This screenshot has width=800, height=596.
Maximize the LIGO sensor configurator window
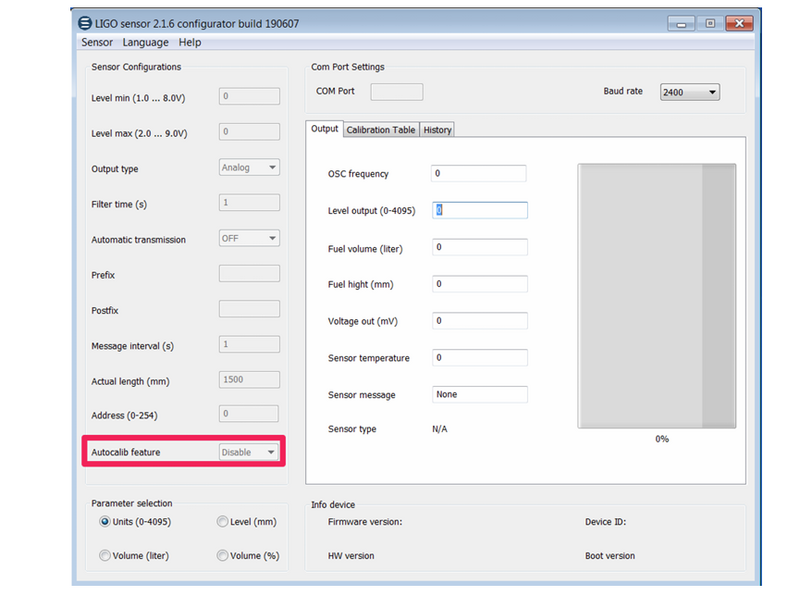[x=710, y=23]
